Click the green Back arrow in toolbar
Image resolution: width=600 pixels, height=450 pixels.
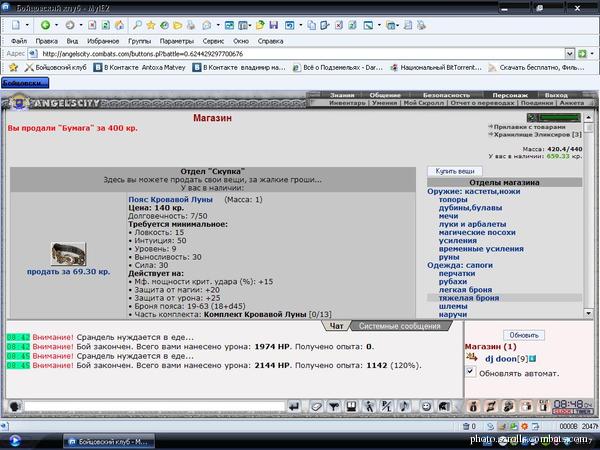45,25
